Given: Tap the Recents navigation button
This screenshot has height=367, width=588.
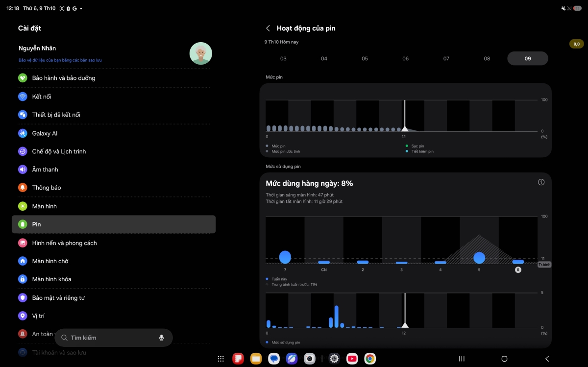Looking at the screenshot, I should [x=462, y=359].
